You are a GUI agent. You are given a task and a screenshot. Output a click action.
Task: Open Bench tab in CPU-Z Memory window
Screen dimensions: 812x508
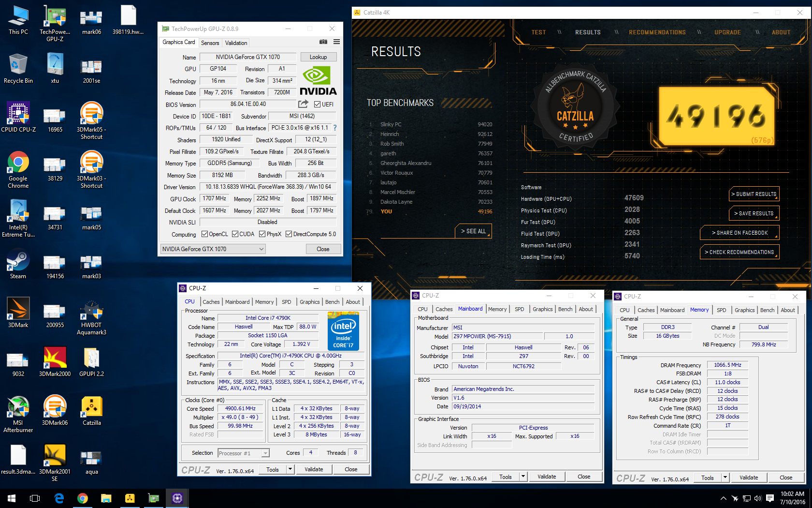pos(767,310)
